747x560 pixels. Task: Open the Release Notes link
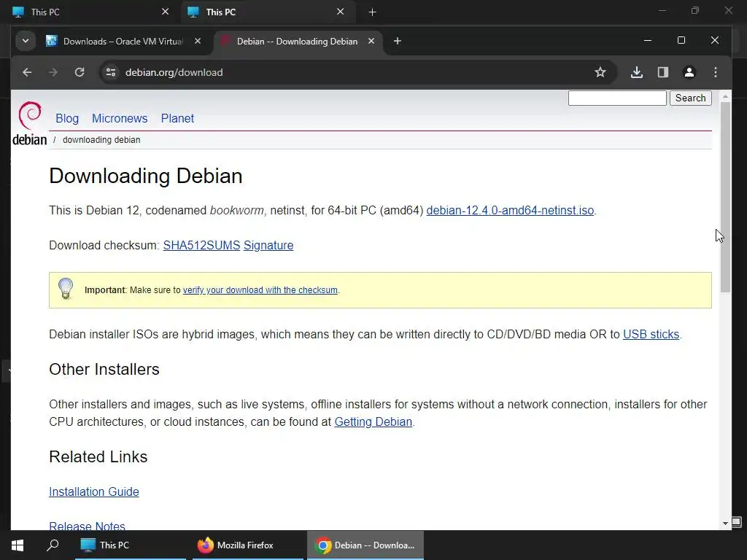point(88,526)
